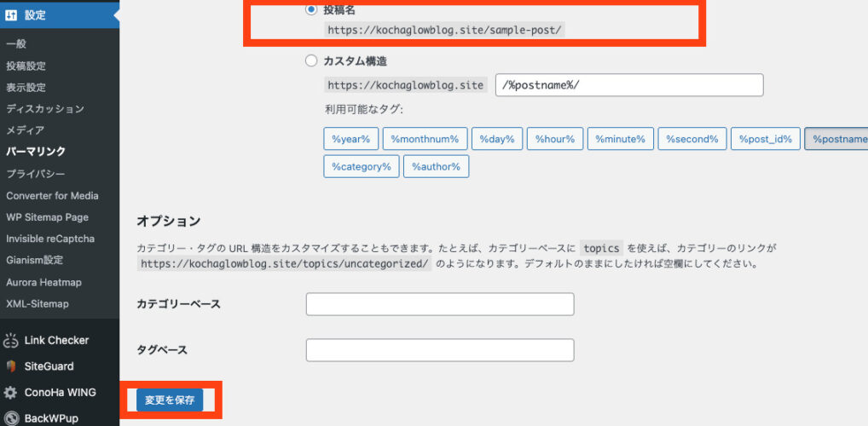This screenshot has height=426, width=868.
Task: Open the Link Checker menu
Action: point(56,341)
